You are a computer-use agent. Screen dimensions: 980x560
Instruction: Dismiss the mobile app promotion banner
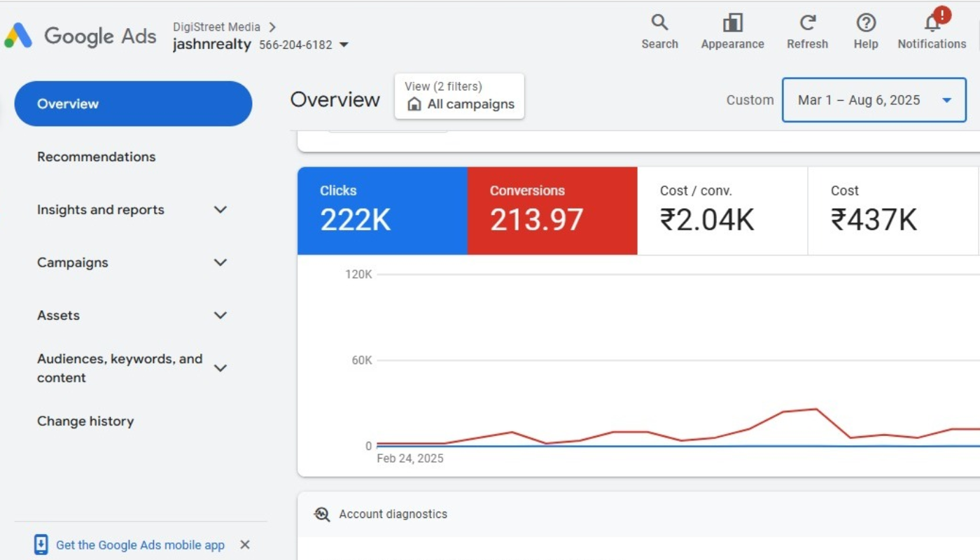tap(245, 545)
